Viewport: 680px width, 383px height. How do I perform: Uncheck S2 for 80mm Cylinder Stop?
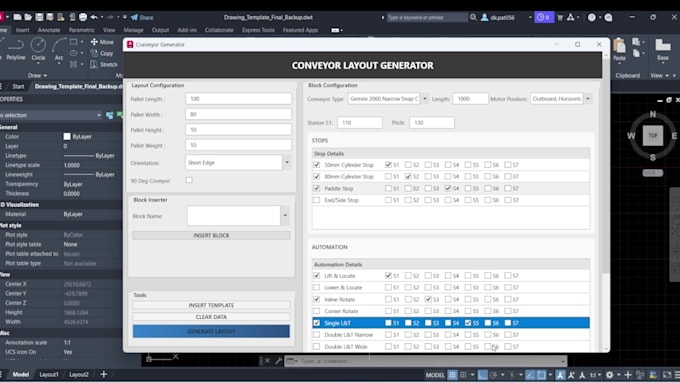coord(408,177)
